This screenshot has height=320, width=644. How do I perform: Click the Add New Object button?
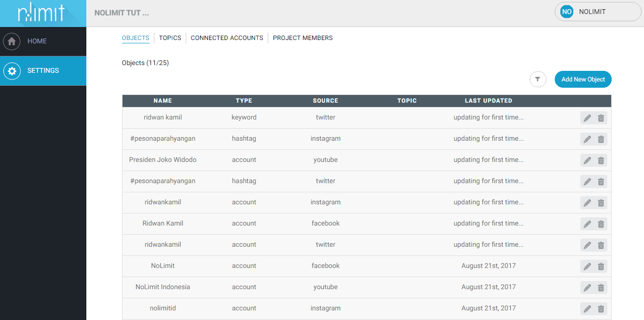point(583,80)
